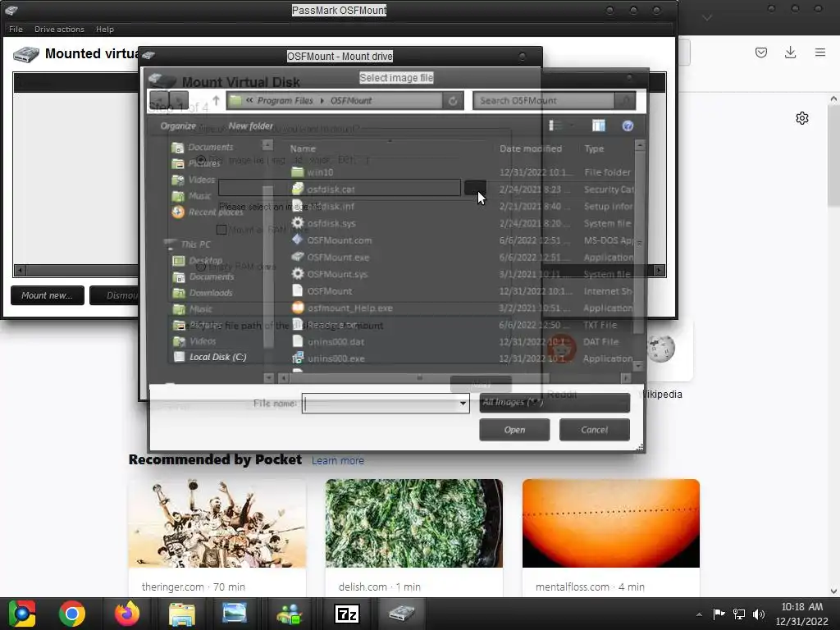Open Pocket Learn more link
840x630 pixels.
pyautogui.click(x=337, y=461)
